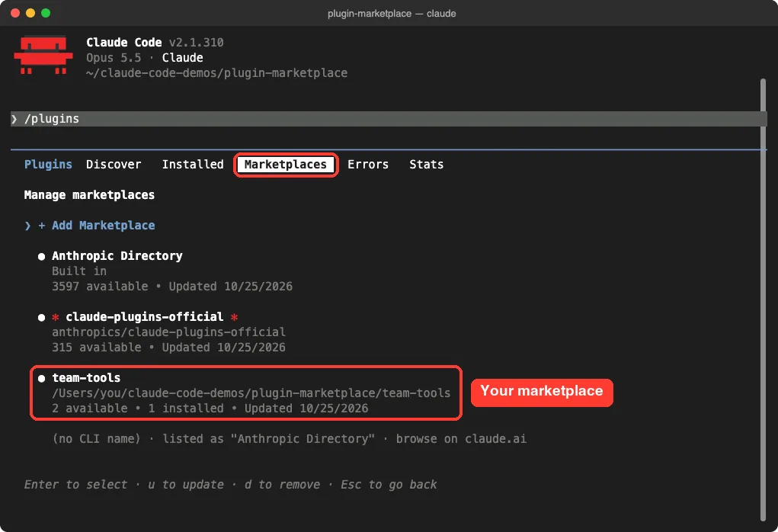Click the 'd to remove' hint
Screen dimensions: 778x532
coord(282,484)
